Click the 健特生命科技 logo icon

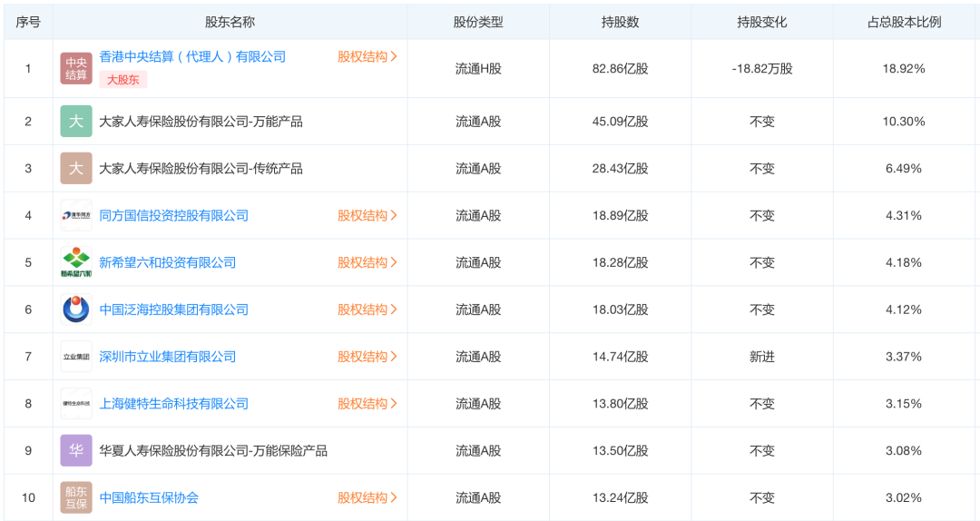pyautogui.click(x=76, y=404)
